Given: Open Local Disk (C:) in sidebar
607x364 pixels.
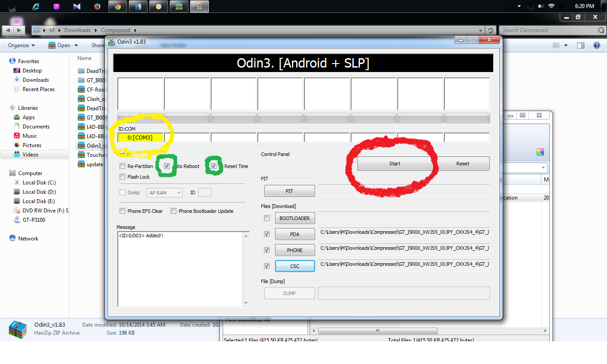Looking at the screenshot, I should click(35, 182).
